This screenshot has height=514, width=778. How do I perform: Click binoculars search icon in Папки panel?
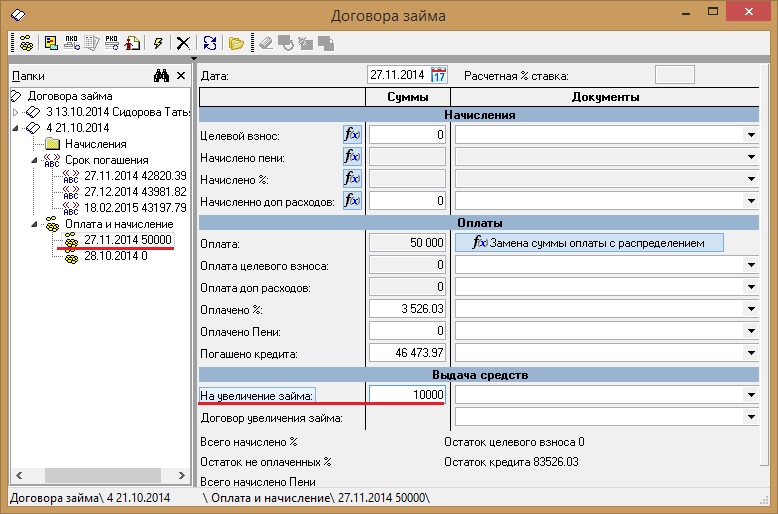point(161,76)
